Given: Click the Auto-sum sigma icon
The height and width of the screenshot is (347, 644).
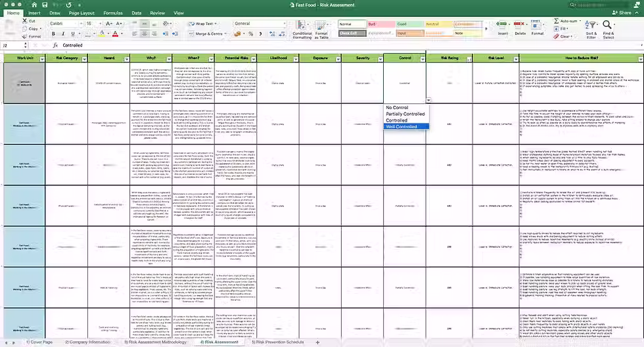Looking at the screenshot, I should (x=556, y=20).
